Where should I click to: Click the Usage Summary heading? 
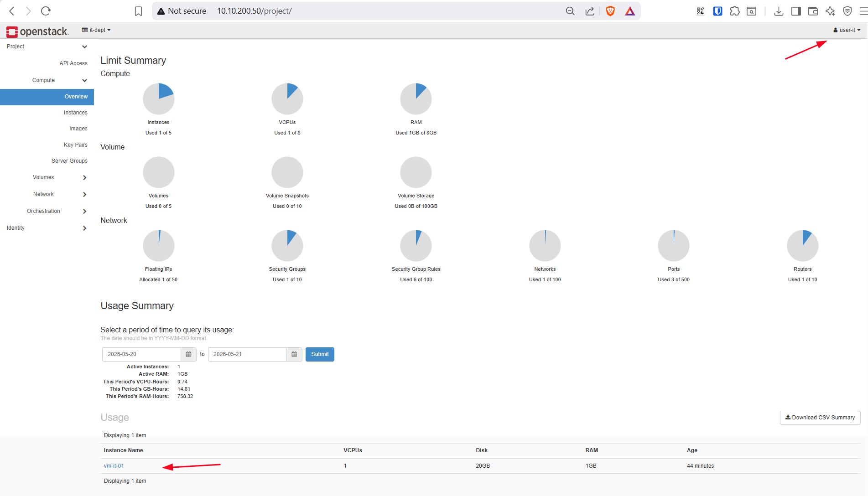click(137, 306)
